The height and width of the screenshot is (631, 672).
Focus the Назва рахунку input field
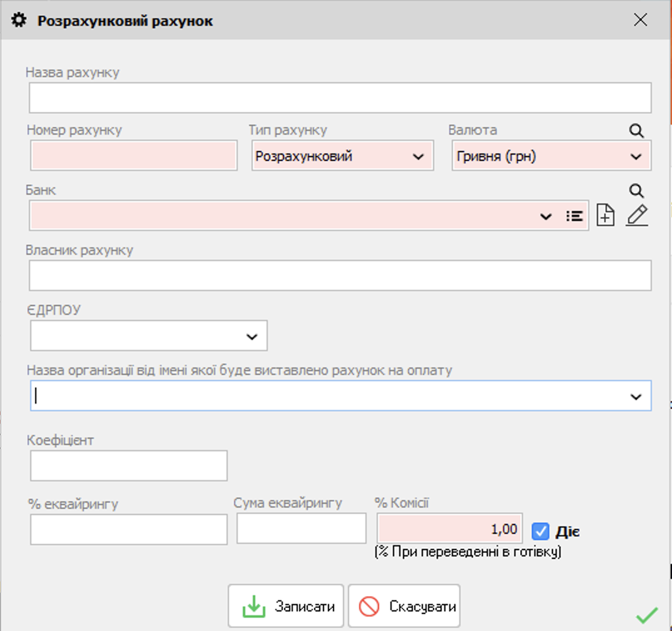click(340, 98)
